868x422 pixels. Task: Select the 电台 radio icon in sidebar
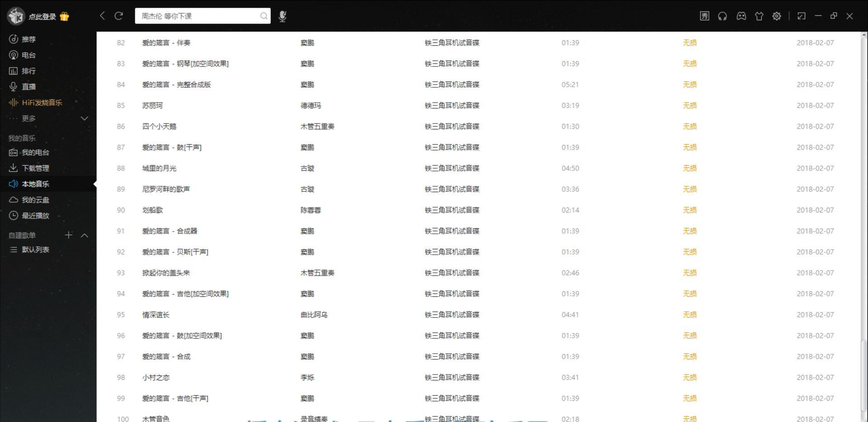pyautogui.click(x=28, y=55)
